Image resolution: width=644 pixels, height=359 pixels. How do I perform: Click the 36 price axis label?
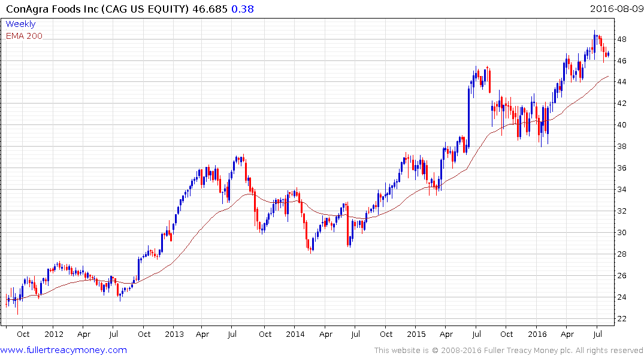(x=621, y=168)
